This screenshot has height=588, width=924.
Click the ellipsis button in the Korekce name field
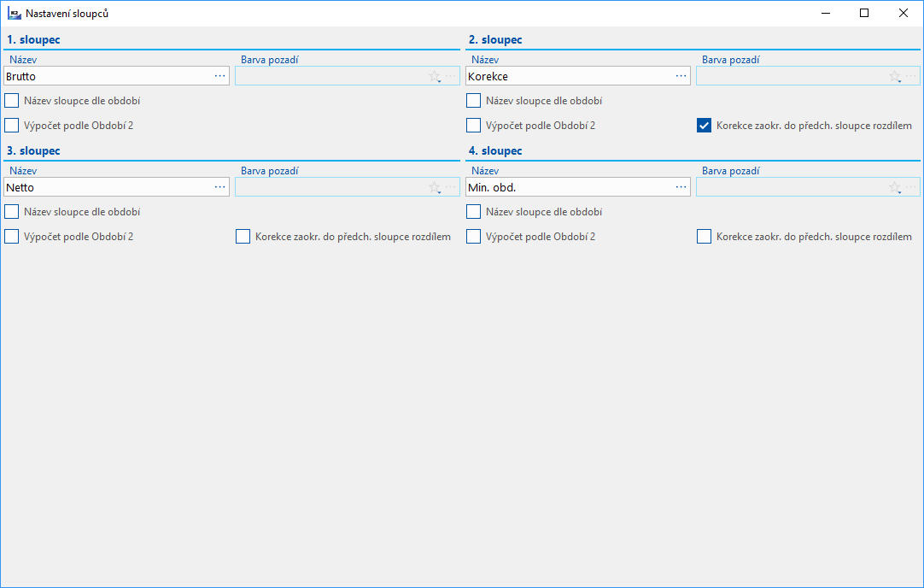click(681, 76)
